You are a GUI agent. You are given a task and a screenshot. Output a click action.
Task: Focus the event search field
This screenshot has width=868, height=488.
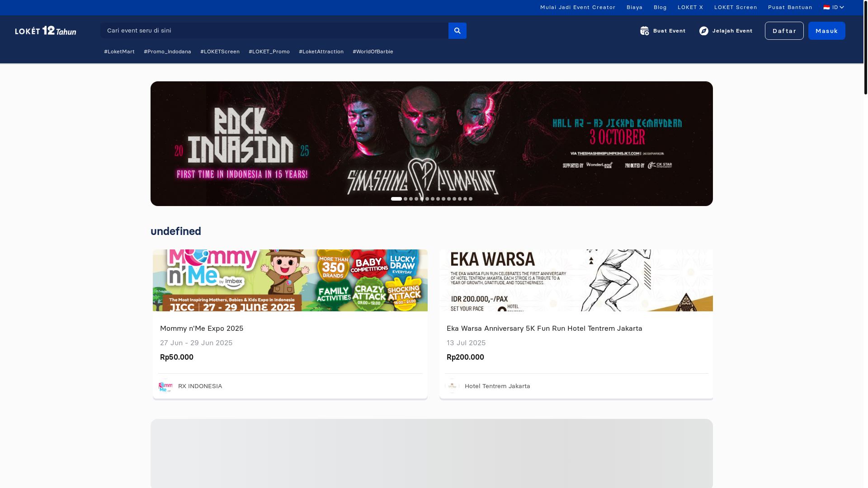click(x=274, y=31)
